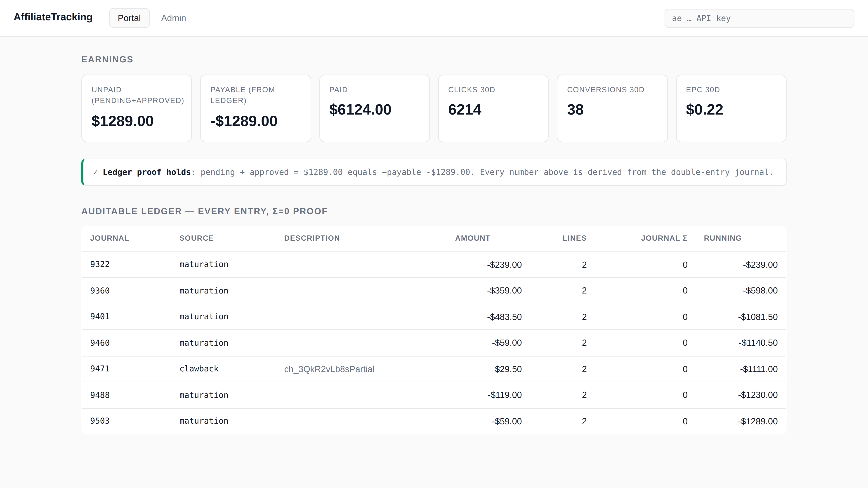Click the SOURCE column header

click(196, 238)
